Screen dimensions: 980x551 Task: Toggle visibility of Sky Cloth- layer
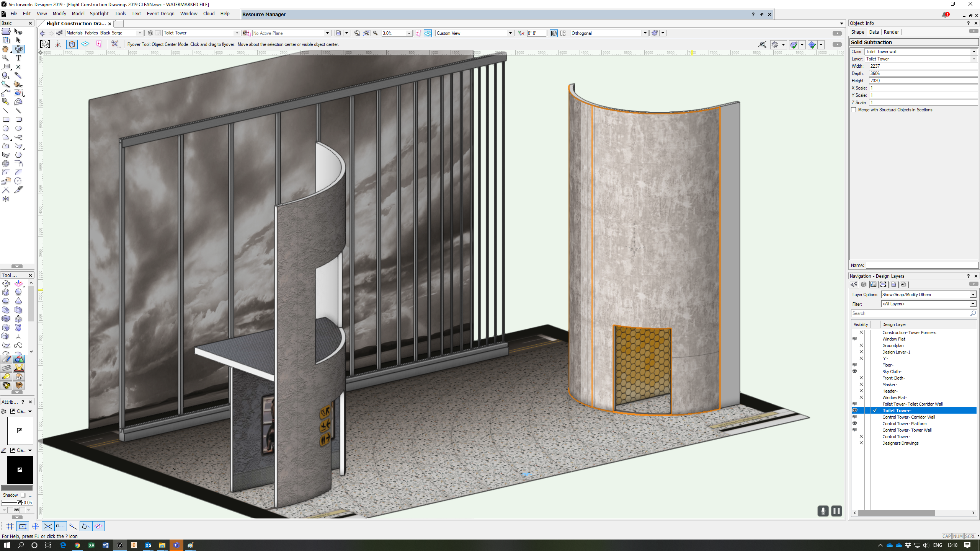click(854, 371)
